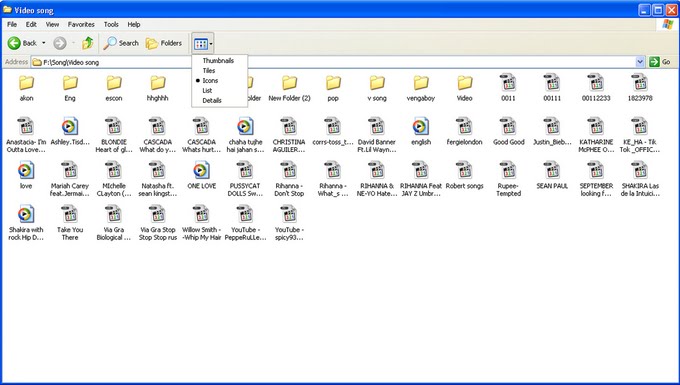Select the Mariah Carey feat.Jermai... file

70,179
